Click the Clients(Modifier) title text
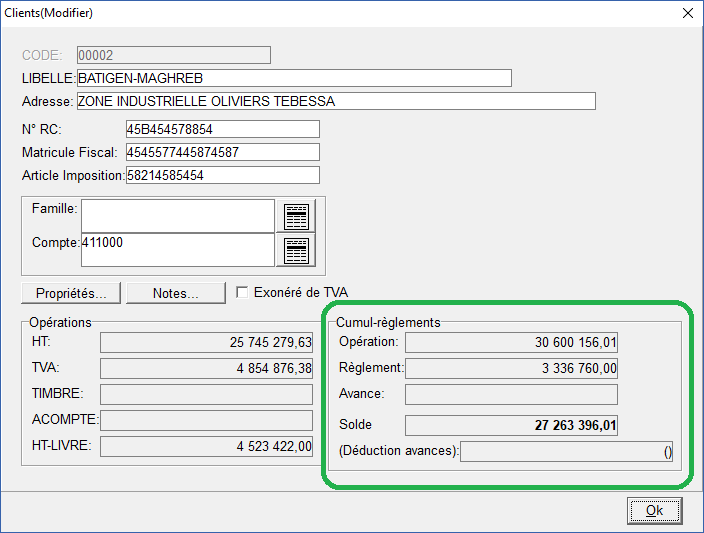This screenshot has width=704, height=533. pyautogui.click(x=48, y=13)
